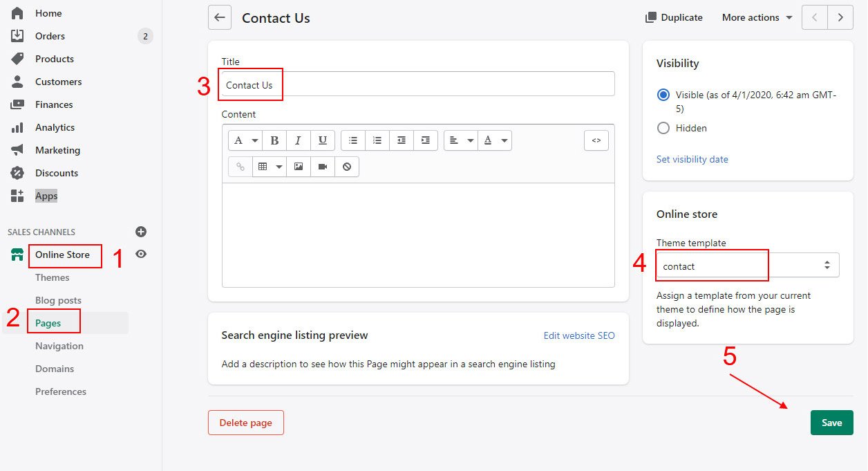Viewport: 868px width, 471px height.
Task: Set page visibility to Hidden
Action: pos(663,128)
